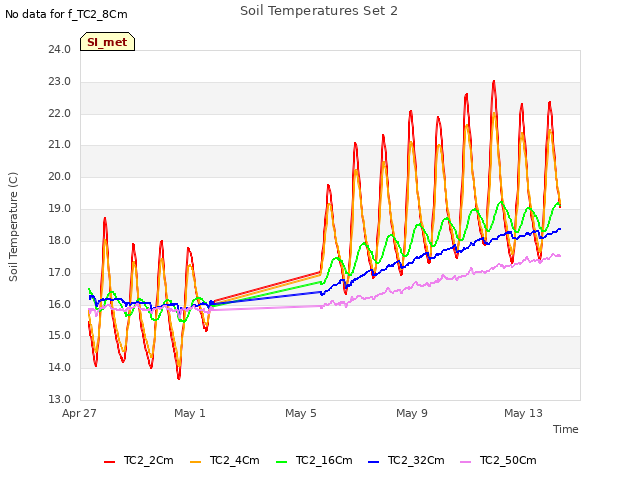This screenshot has height=480, width=640.
Task: Click the orange TC2_4Cm legend swatch
Action: [x=196, y=462]
